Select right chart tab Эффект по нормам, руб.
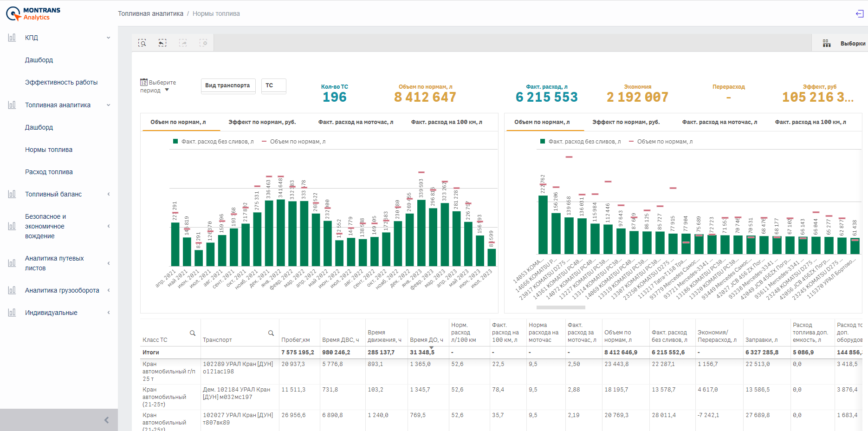The image size is (868, 431). click(x=626, y=122)
